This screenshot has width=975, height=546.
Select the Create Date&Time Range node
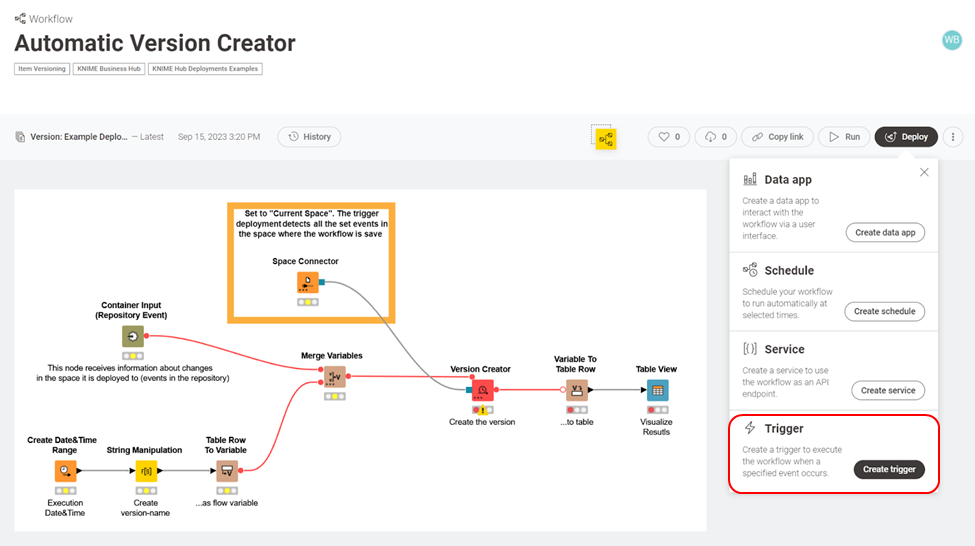coord(66,471)
